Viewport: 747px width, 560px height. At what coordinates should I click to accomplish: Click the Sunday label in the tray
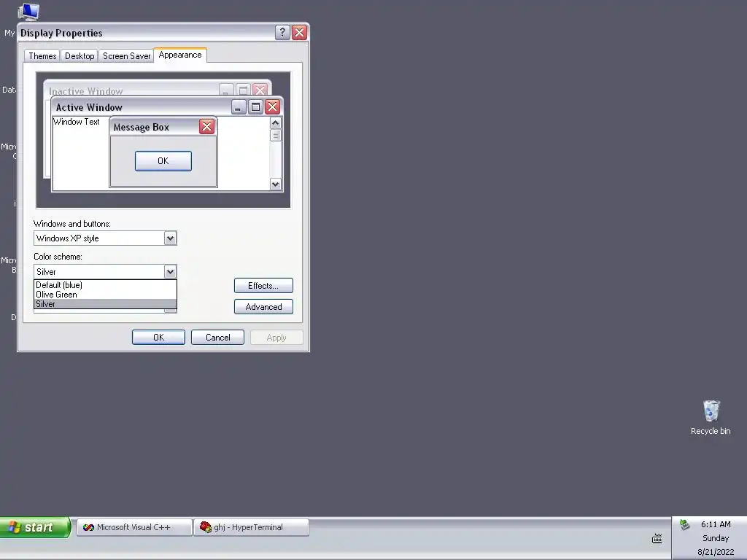[716, 538]
